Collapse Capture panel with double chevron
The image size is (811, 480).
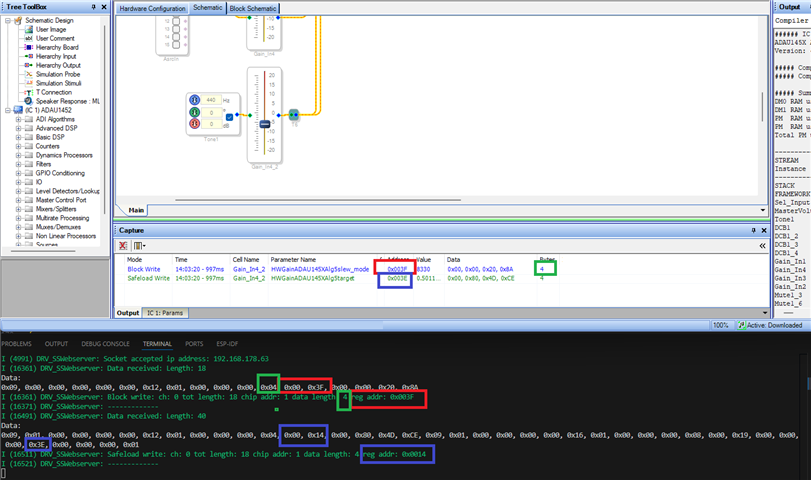762,246
